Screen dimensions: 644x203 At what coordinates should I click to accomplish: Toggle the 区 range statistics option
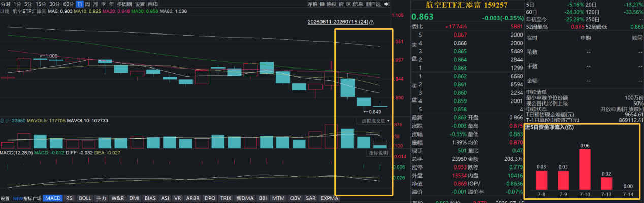348,4
